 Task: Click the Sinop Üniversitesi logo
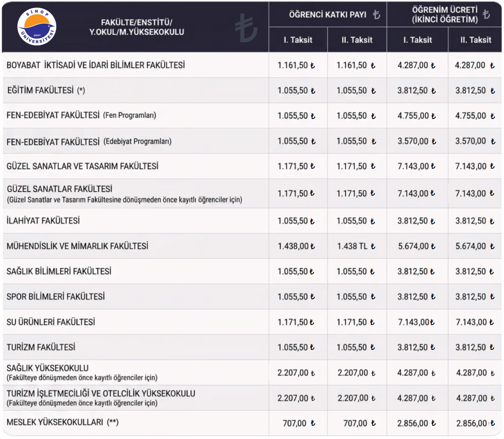pos(37,27)
